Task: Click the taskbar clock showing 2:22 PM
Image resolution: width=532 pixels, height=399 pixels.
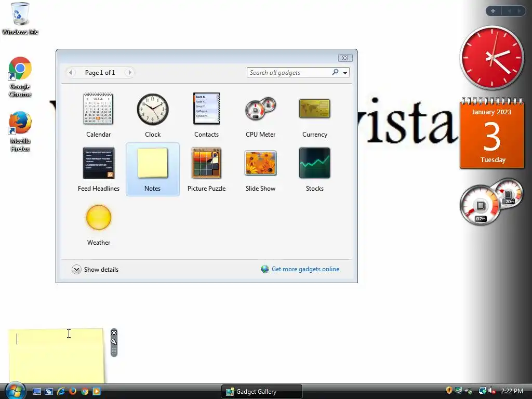Action: point(512,391)
